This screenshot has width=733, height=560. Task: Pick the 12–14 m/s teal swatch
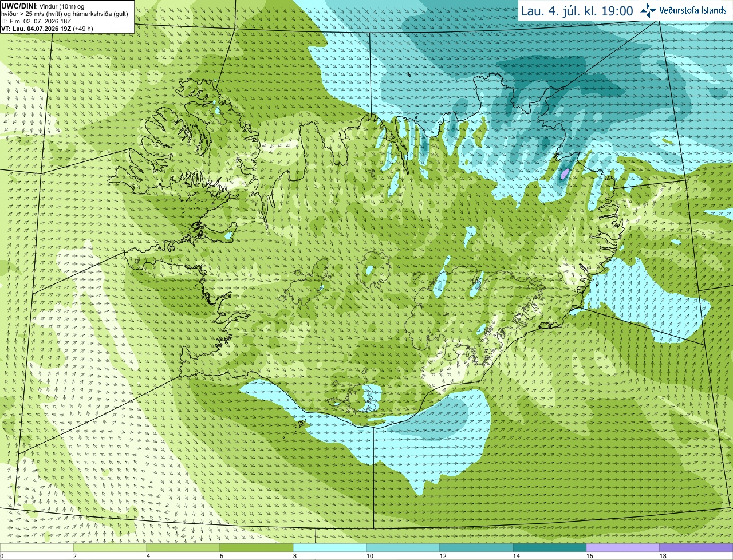pyautogui.click(x=476, y=548)
